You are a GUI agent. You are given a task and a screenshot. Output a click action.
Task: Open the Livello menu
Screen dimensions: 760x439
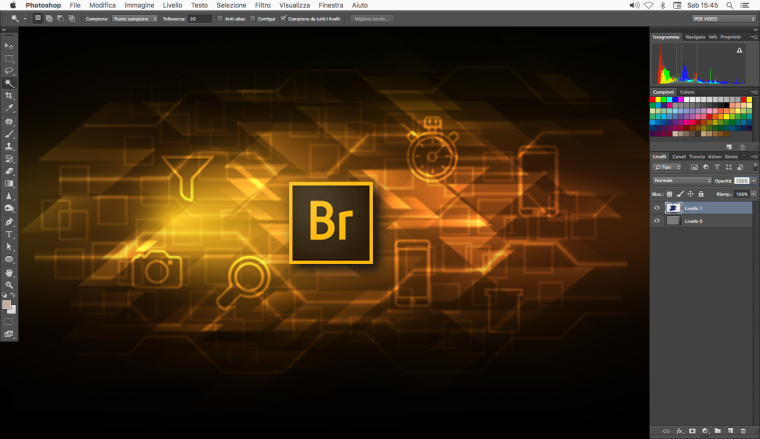click(x=172, y=5)
